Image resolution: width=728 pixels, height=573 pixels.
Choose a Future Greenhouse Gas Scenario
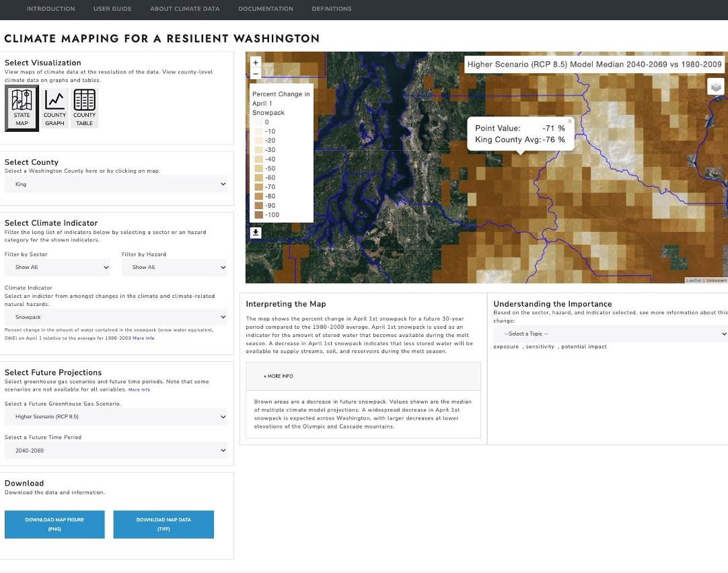[x=116, y=417]
